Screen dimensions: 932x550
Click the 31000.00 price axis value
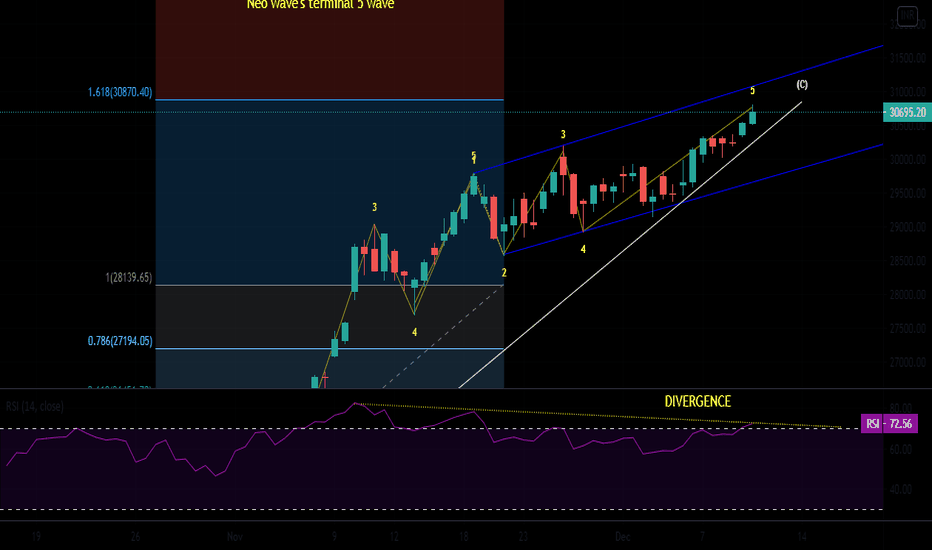click(x=908, y=92)
